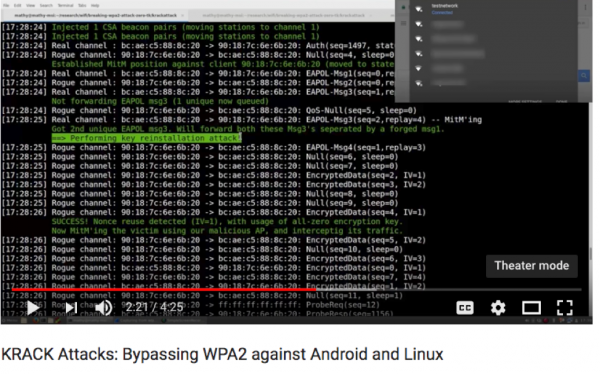Open Help menu in the terminal
Screen dimensions: 600x374
click(x=95, y=5)
